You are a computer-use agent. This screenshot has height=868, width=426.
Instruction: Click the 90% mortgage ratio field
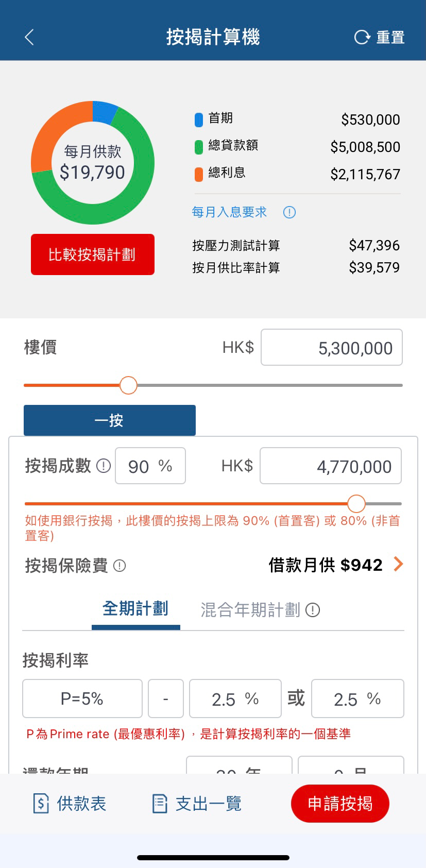click(150, 466)
